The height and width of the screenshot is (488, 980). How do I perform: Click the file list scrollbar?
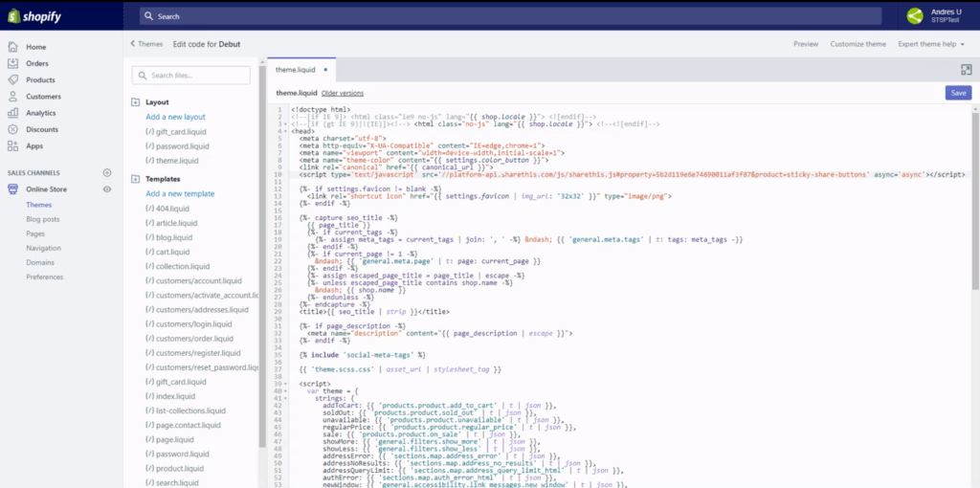[x=262, y=256]
